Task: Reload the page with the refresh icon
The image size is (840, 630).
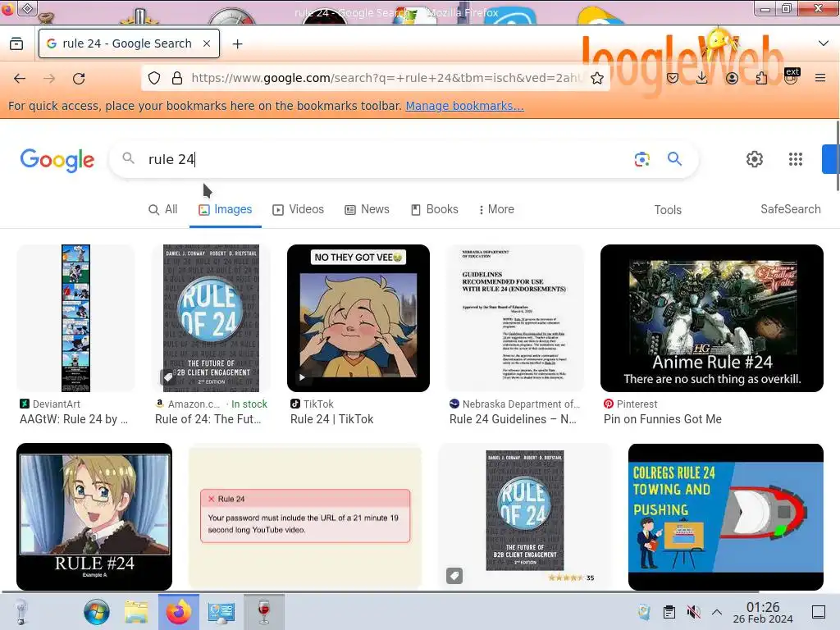Action: [79, 78]
